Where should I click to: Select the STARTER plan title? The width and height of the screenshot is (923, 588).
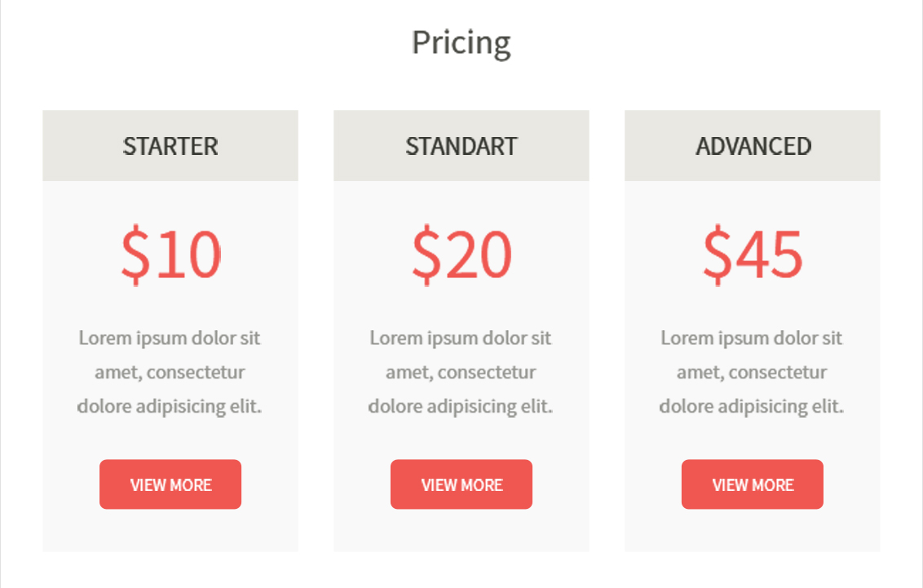point(170,146)
